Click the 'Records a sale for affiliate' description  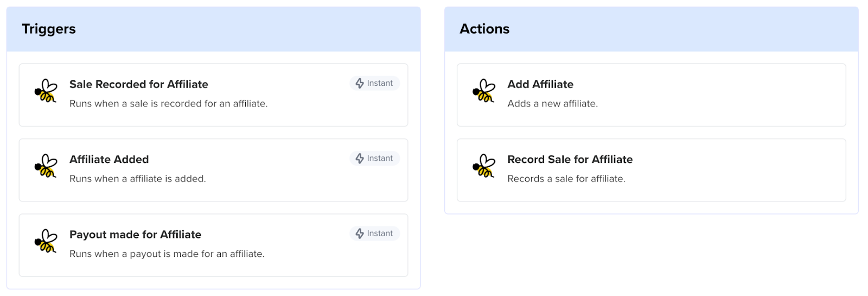tap(566, 179)
